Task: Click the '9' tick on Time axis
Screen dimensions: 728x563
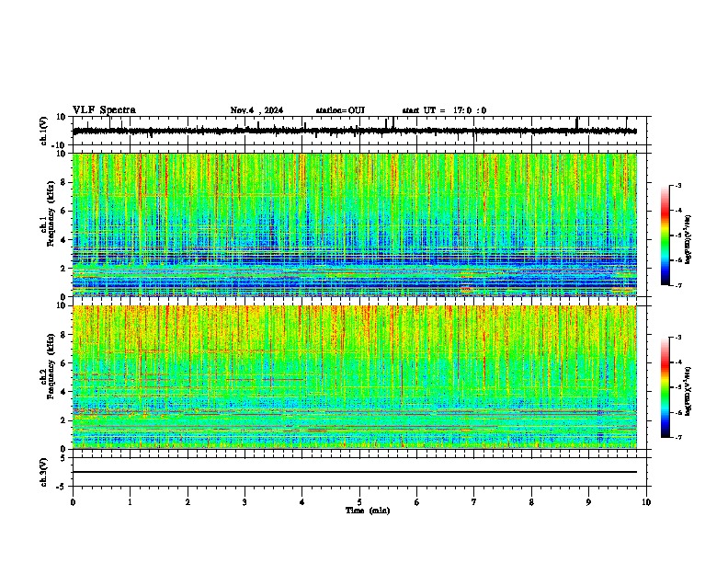Action: (x=588, y=502)
